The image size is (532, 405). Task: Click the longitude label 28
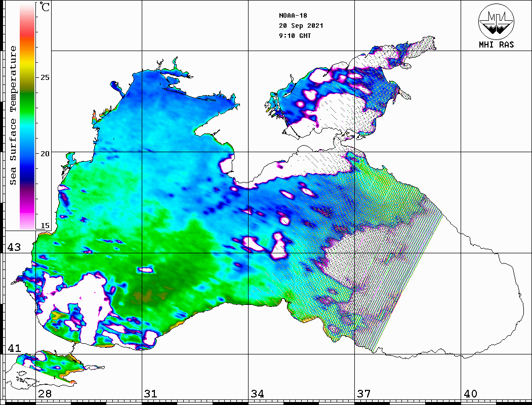45,394
